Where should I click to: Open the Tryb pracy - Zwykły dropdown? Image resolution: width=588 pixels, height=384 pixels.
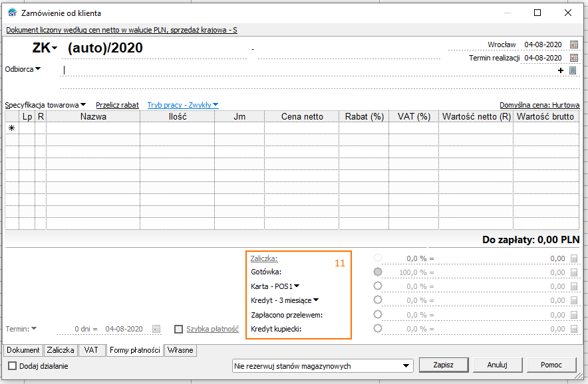pos(182,105)
